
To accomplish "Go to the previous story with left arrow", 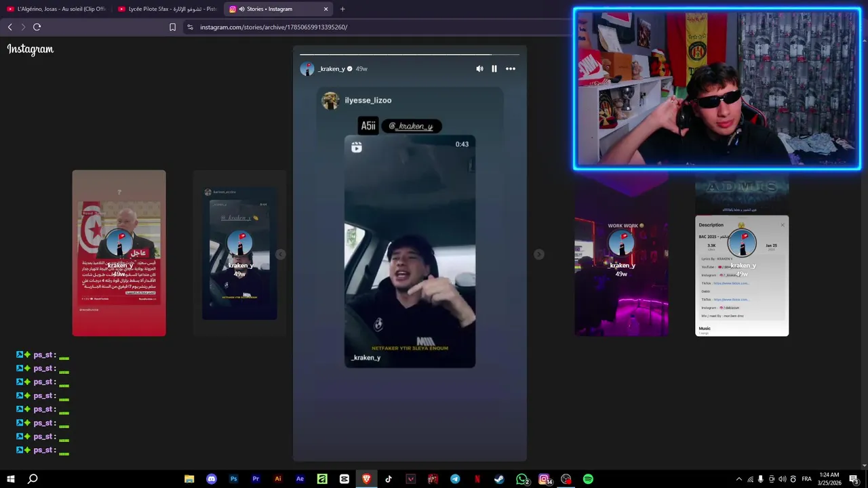I will click(280, 254).
